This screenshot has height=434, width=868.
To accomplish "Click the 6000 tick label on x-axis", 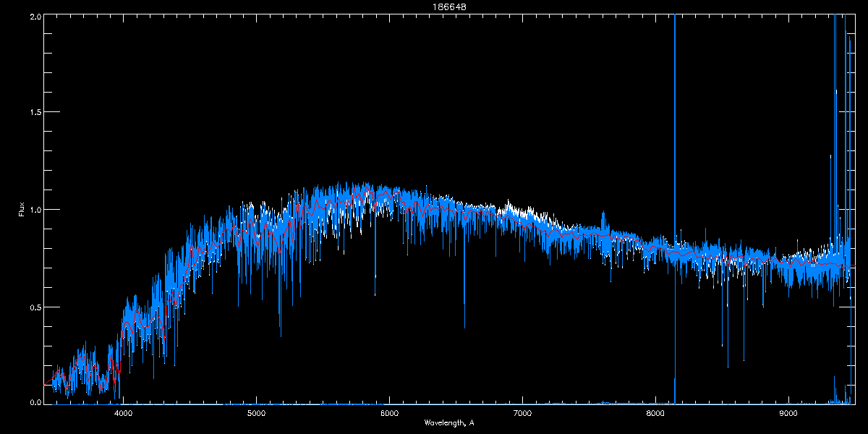I will point(389,413).
